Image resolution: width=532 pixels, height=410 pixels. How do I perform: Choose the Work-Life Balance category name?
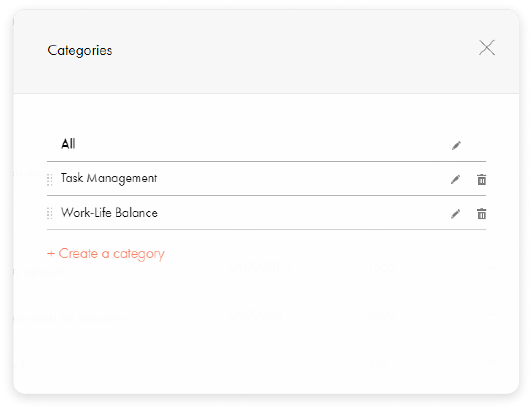(x=109, y=212)
